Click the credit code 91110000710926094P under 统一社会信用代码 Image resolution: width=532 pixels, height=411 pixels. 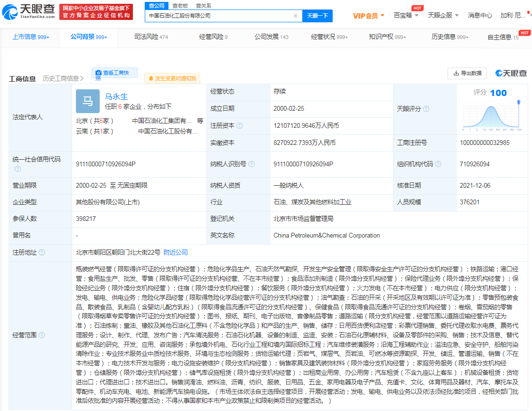[105, 164]
